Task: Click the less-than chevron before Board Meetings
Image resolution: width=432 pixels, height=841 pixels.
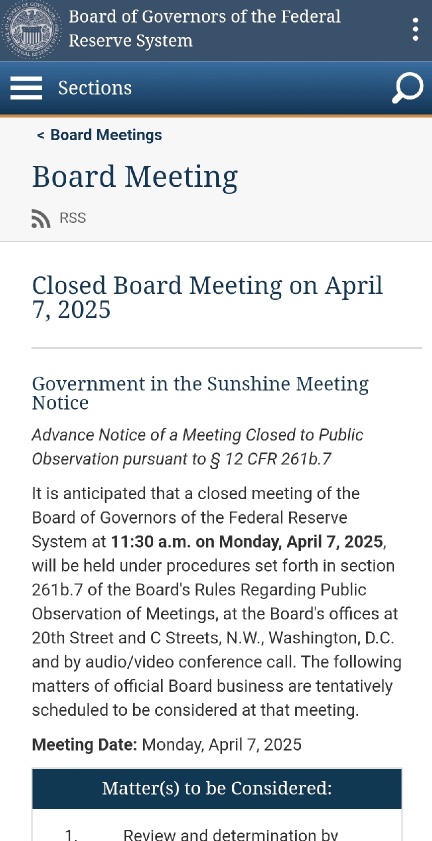Action: [40, 136]
